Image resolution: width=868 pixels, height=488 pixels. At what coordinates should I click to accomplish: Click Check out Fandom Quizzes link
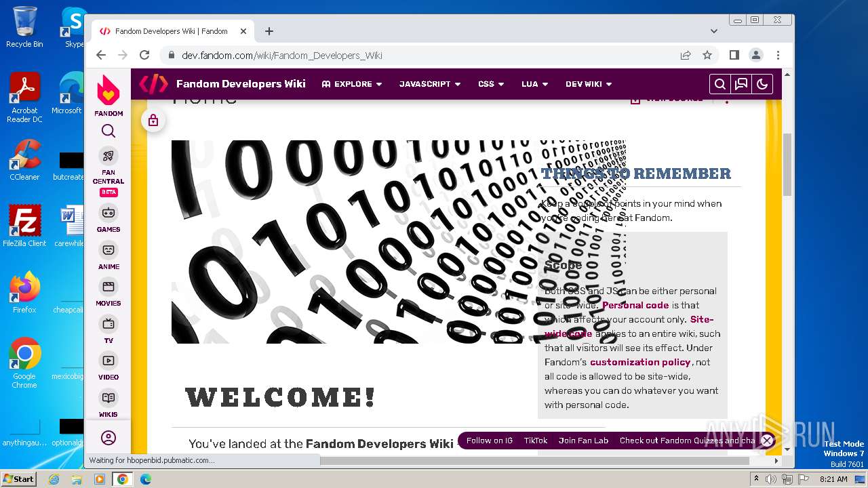[x=688, y=441]
